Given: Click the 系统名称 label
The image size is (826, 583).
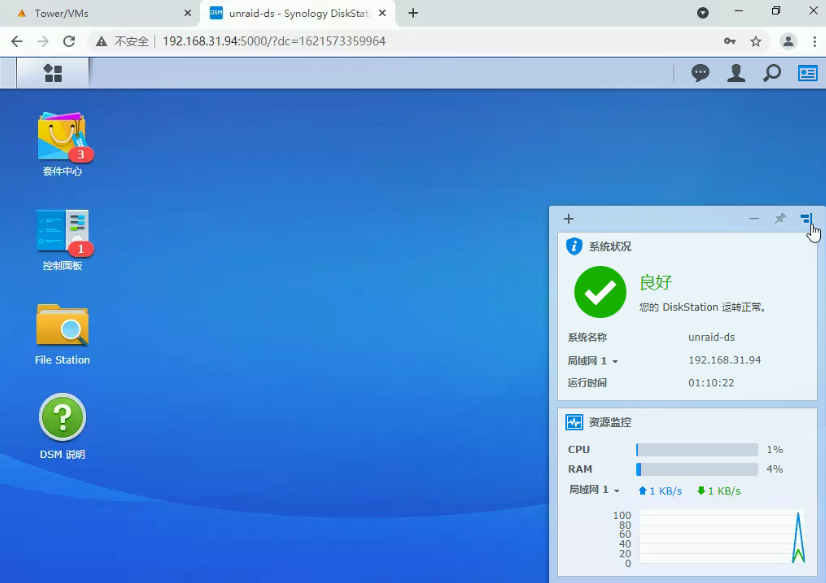Looking at the screenshot, I should click(587, 337).
